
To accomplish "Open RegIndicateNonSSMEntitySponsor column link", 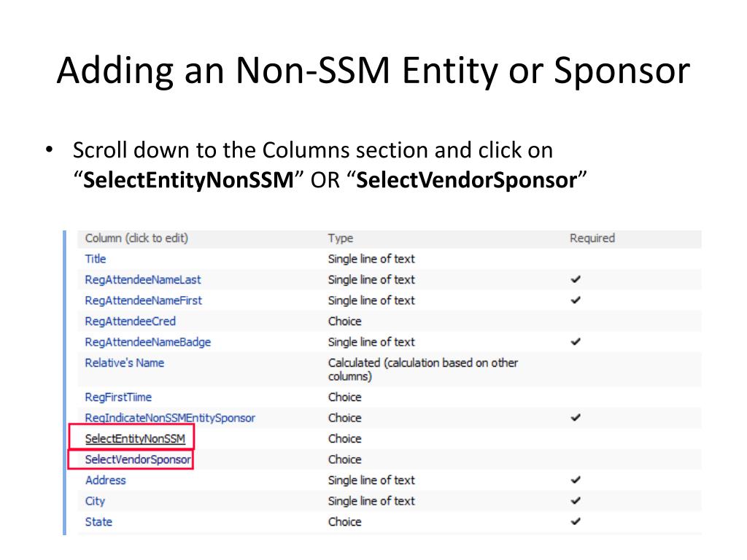I will pos(170,418).
